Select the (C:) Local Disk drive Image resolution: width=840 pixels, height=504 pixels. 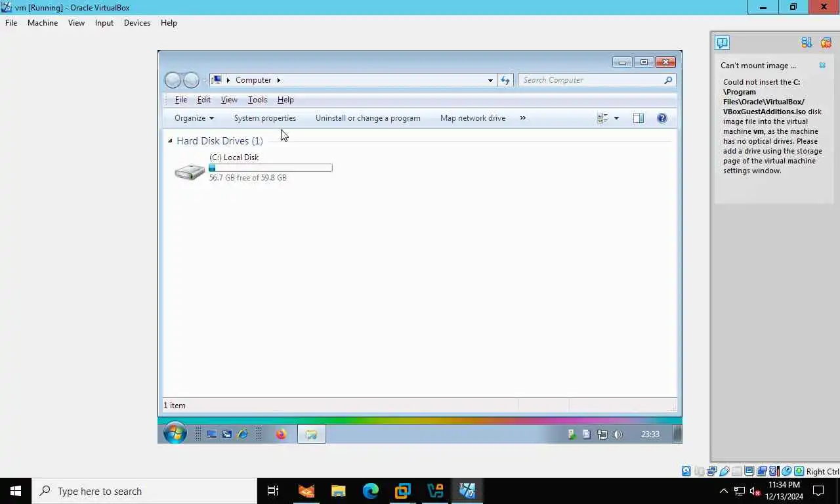253,167
